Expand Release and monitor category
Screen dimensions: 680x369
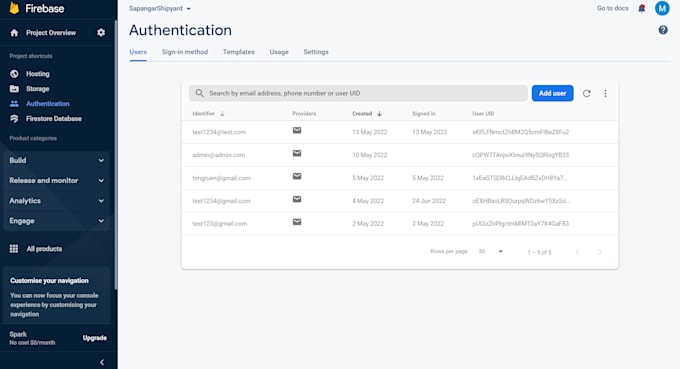(x=56, y=180)
